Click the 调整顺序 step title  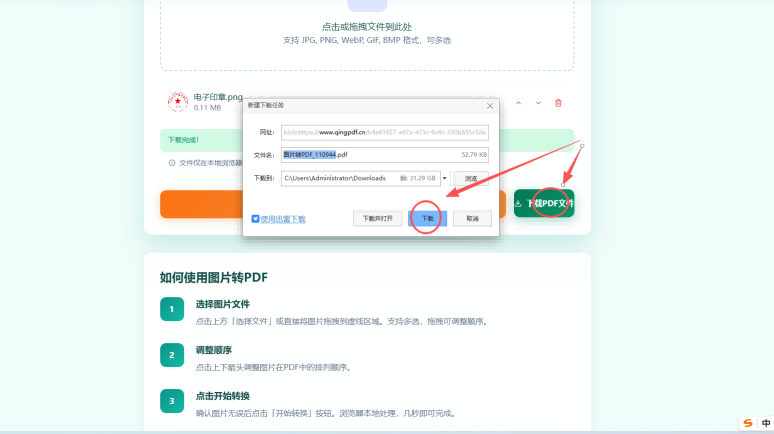click(x=214, y=350)
